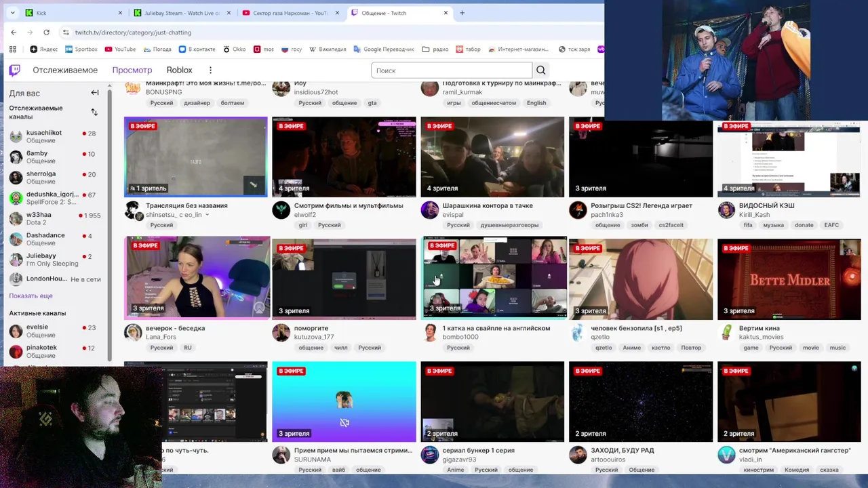The width and height of the screenshot is (868, 488).
Task: Open the радио bookmarks folder
Action: 435,49
